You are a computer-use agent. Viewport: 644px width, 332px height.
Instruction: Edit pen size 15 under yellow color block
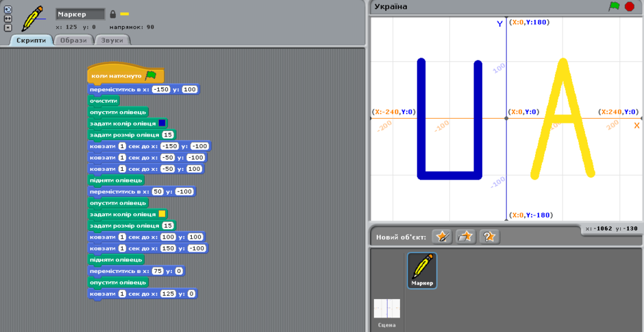pos(168,226)
